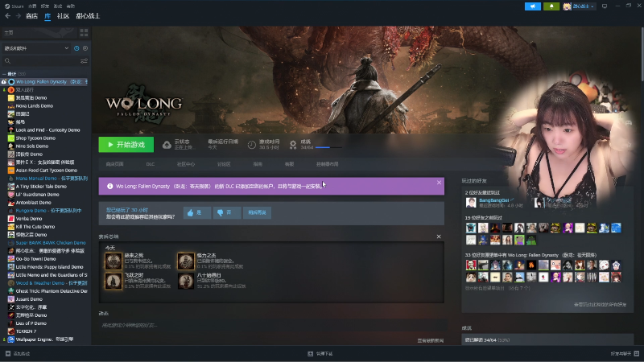Open the 商店 (Store) tab
This screenshot has height=362, width=644.
(31, 16)
